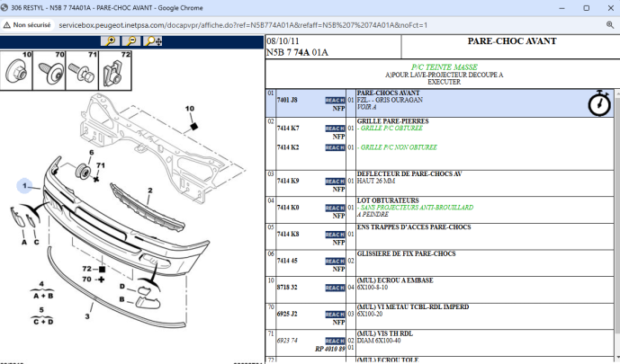Select the bolt thumbnail 71

pyautogui.click(x=82, y=70)
